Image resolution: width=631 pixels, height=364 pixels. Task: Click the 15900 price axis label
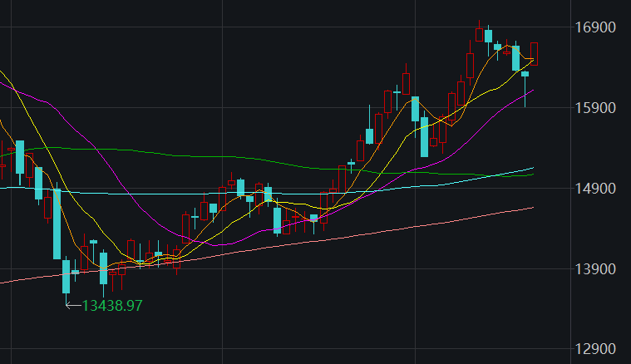(595, 108)
